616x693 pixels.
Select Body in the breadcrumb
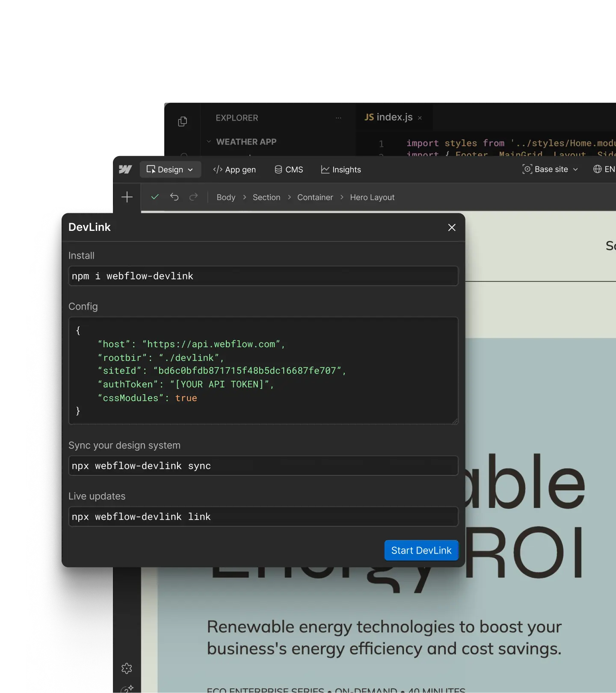point(226,197)
